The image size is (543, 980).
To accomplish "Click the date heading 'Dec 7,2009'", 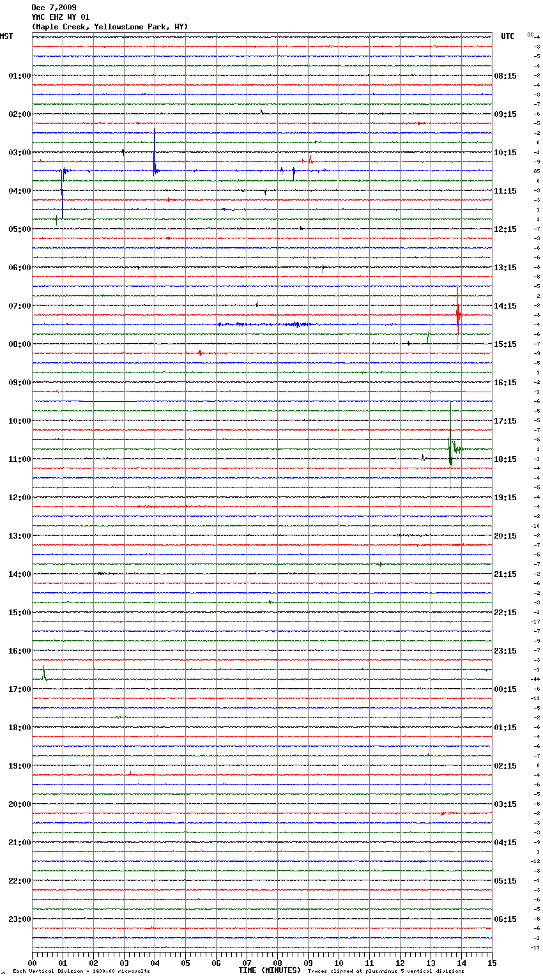I will click(x=54, y=8).
